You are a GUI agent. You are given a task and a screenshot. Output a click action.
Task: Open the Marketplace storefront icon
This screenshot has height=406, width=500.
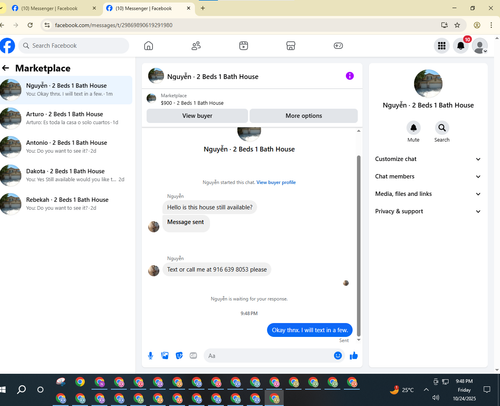(x=291, y=46)
